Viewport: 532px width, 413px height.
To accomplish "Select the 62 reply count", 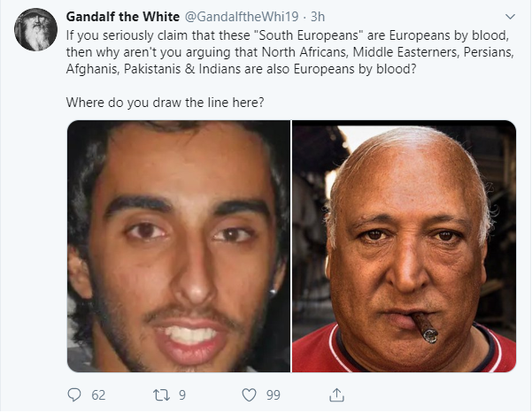I will (98, 395).
